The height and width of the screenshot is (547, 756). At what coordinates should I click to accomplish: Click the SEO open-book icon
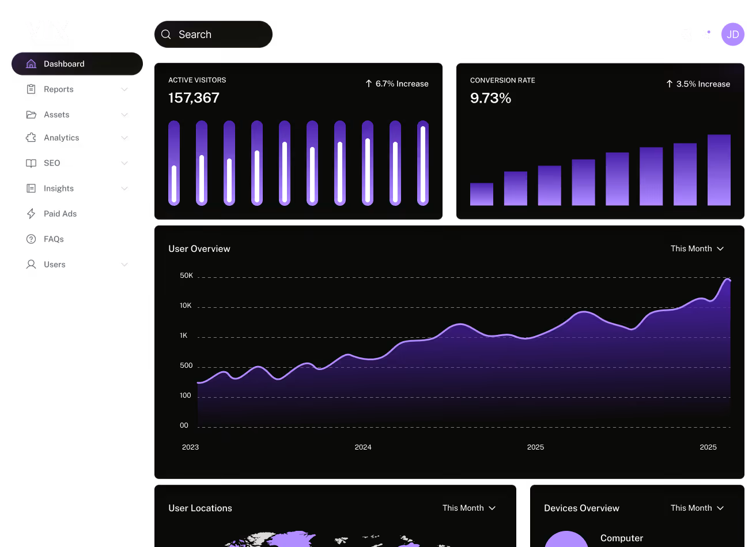[31, 163]
